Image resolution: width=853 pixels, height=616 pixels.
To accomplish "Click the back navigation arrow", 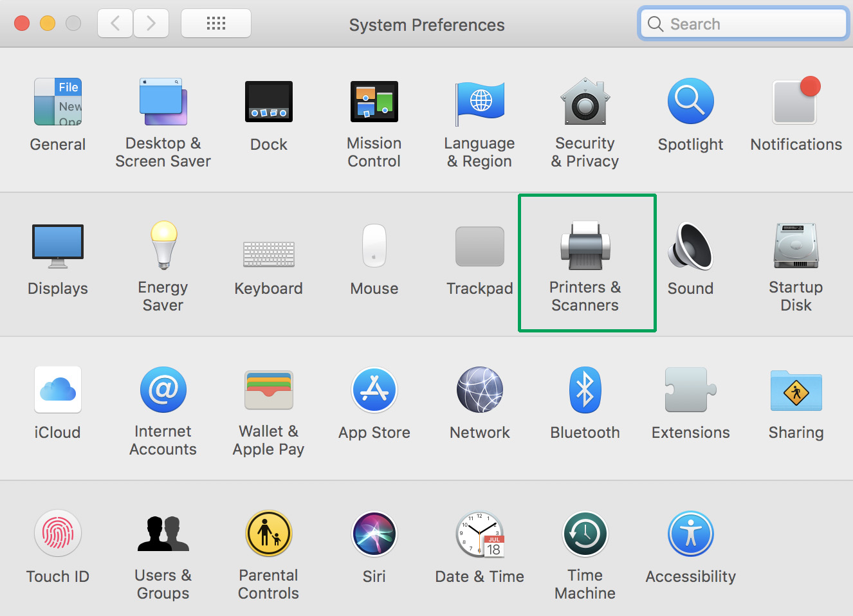I will (116, 24).
